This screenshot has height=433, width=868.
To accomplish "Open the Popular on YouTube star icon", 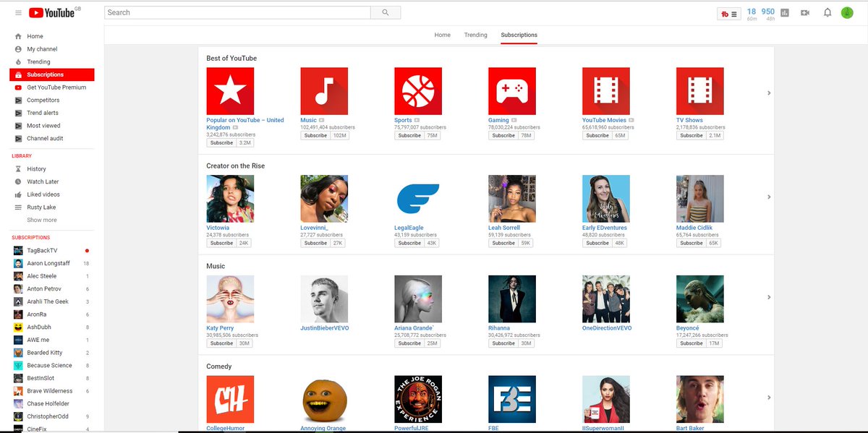I will 230,91.
